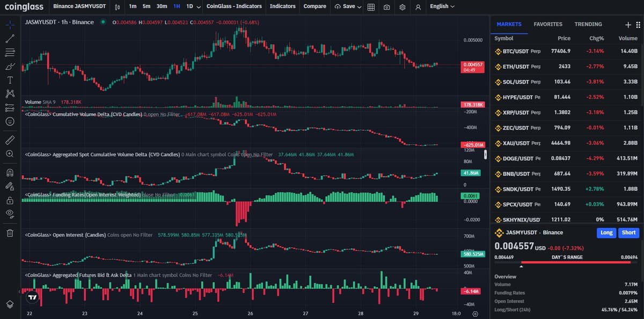Click the Aggregated Futures Bid & Ask Delta title
The image size is (644, 319).
[x=78, y=275]
